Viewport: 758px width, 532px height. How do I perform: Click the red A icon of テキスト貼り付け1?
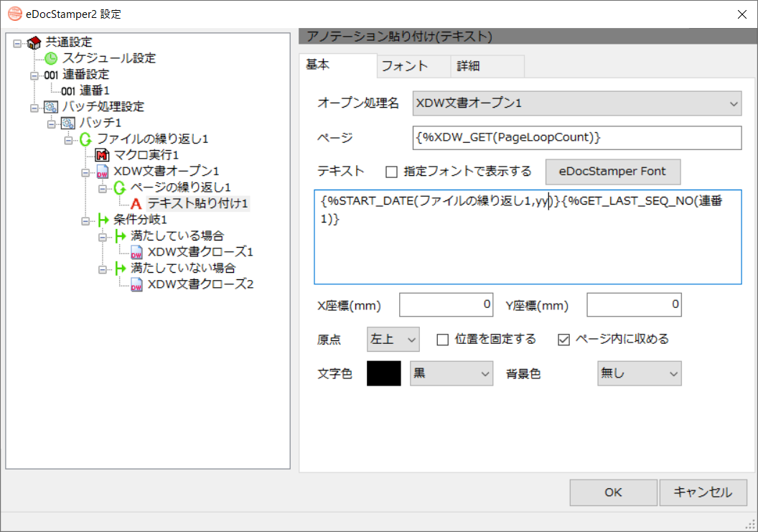(136, 204)
